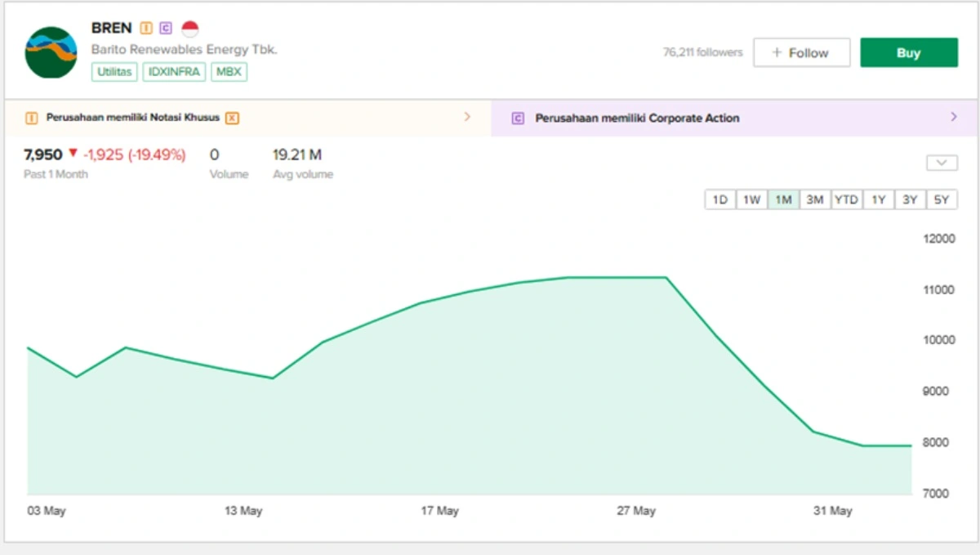Click the 27 May date label
Screen dimensions: 980x555
click(x=636, y=511)
